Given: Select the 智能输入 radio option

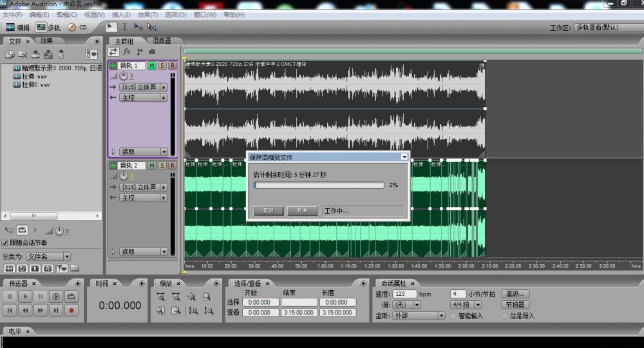Looking at the screenshot, I should pos(453,316).
